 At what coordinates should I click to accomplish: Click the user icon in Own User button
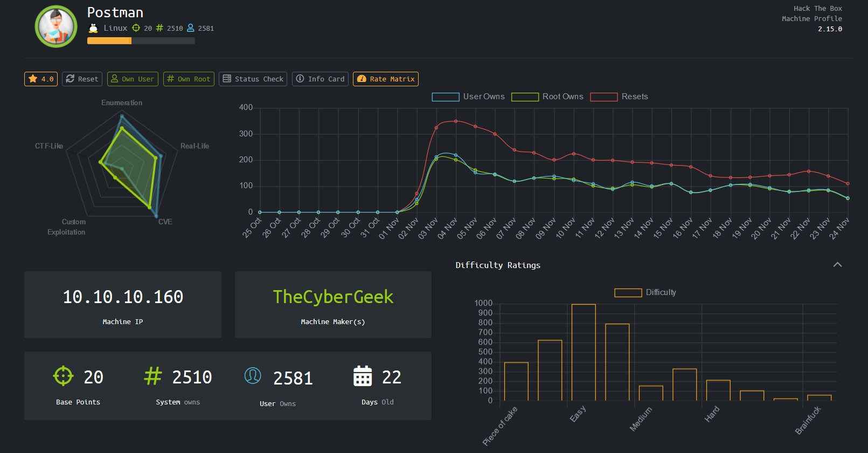pos(114,79)
